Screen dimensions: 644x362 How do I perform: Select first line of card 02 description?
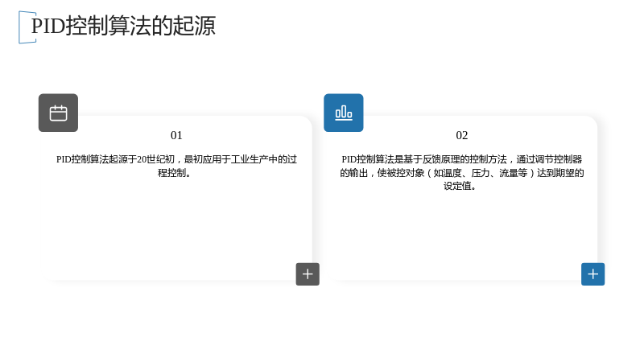click(461, 159)
